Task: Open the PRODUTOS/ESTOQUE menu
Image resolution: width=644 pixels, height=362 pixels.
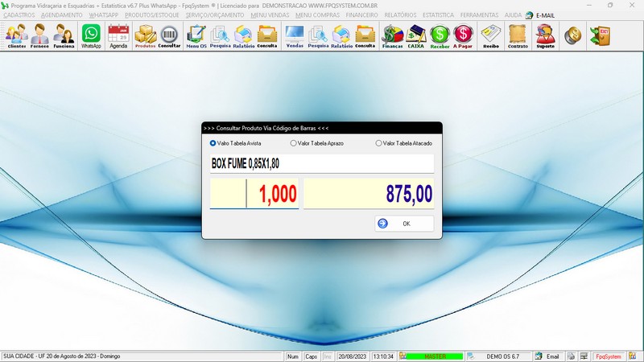Action: tap(152, 15)
